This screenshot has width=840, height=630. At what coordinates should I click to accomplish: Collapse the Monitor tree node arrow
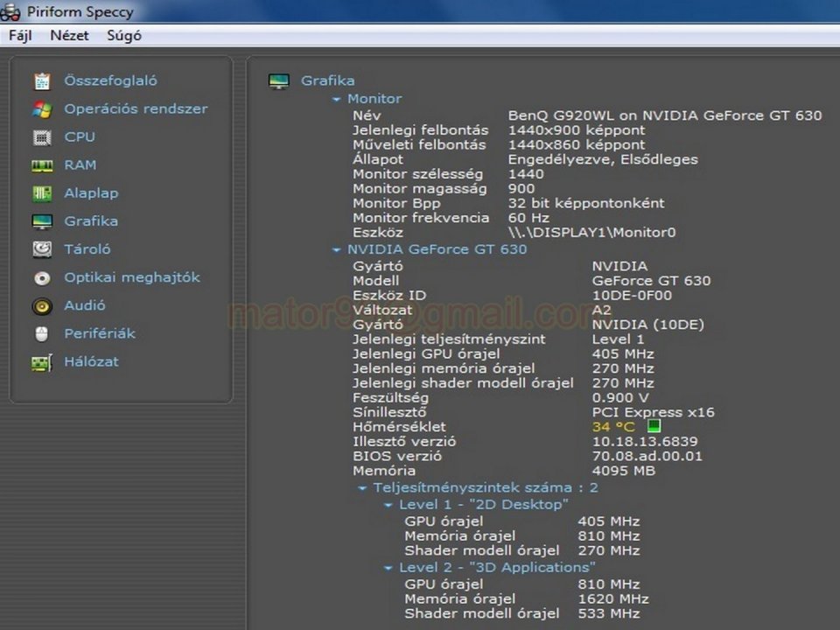336,99
